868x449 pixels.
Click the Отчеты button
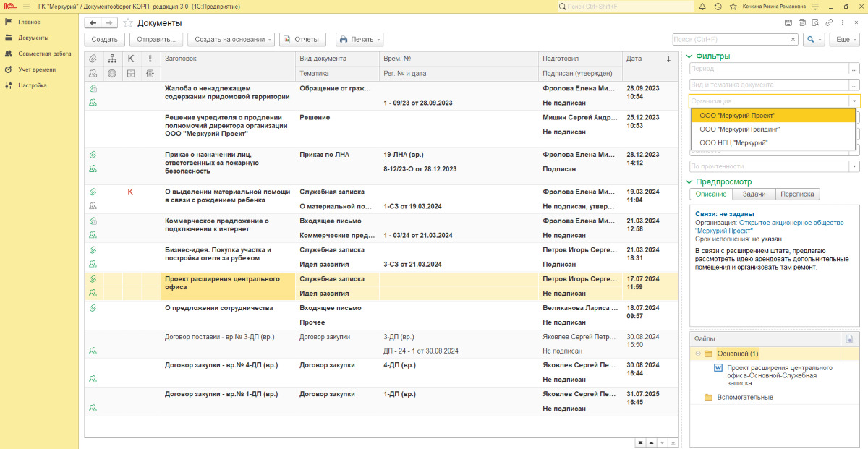[302, 40]
